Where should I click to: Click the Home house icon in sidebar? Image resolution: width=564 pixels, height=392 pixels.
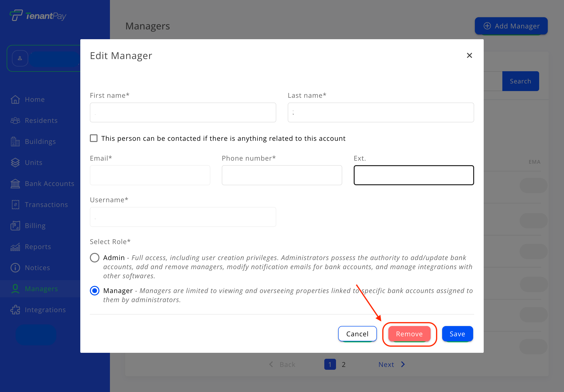(x=15, y=99)
